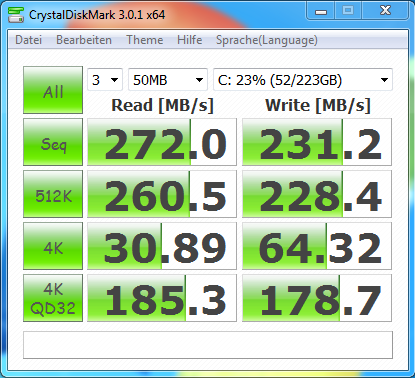Run all benchmarks with All button
The width and height of the screenshot is (415, 378).
tap(53, 90)
